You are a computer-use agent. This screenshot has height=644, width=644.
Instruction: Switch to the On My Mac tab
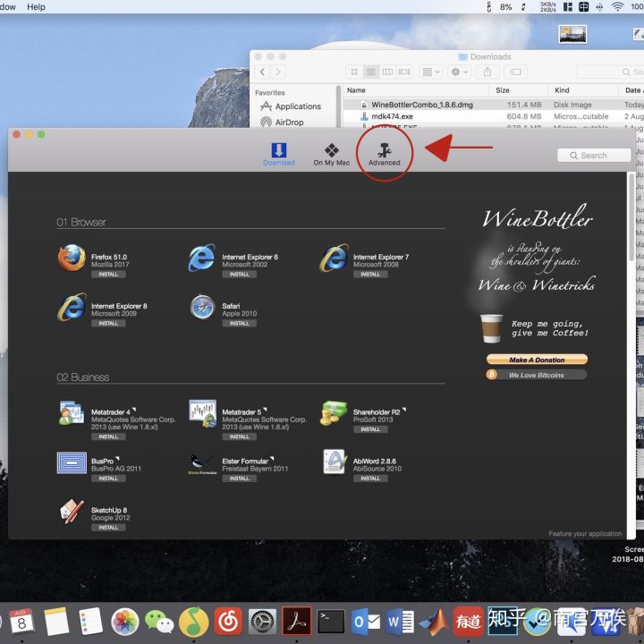coord(331,154)
